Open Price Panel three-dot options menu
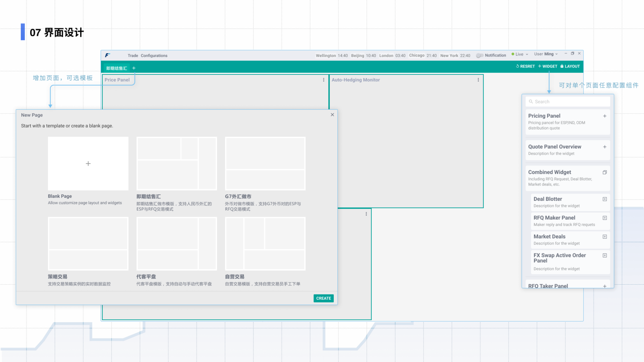Image resolution: width=644 pixels, height=362 pixels. tap(324, 80)
